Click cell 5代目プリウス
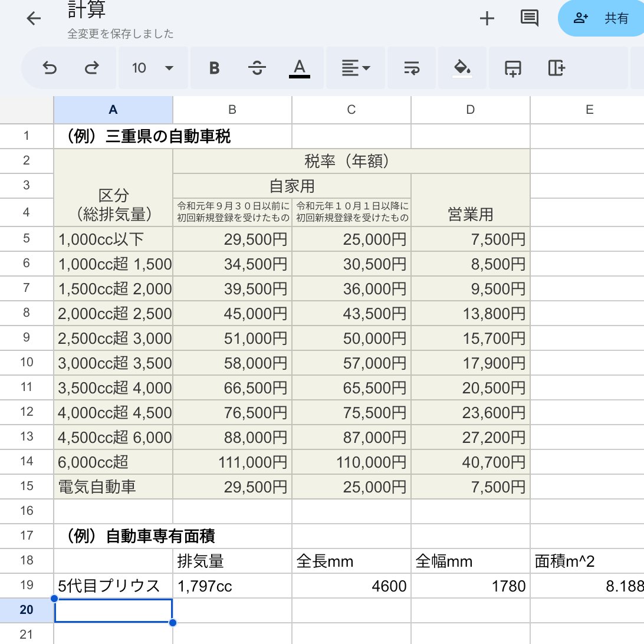 click(113, 586)
